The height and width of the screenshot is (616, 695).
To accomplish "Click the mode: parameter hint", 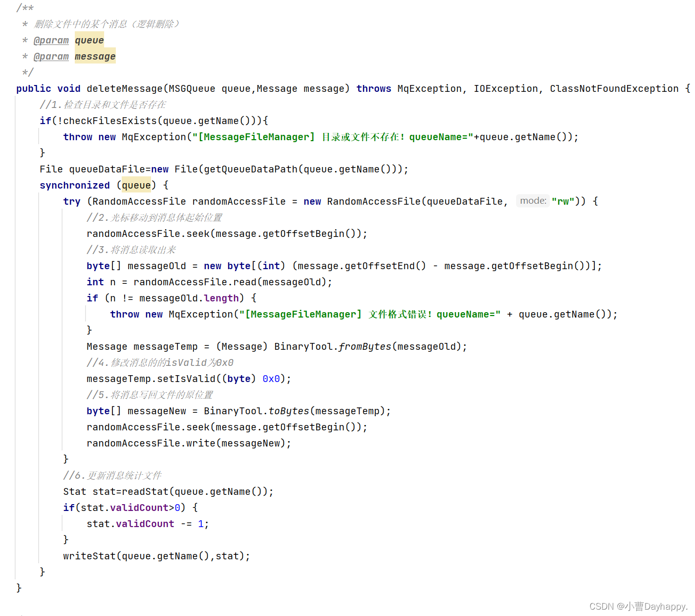I will 533,201.
